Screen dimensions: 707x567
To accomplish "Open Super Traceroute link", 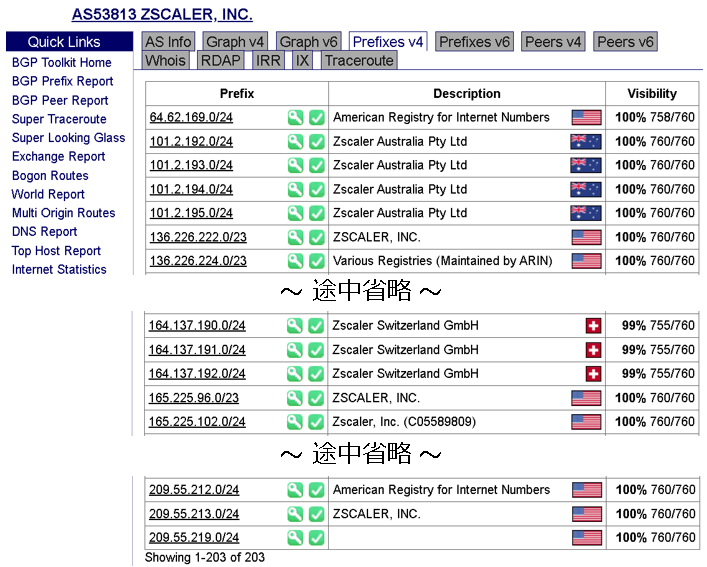I will [x=59, y=119].
